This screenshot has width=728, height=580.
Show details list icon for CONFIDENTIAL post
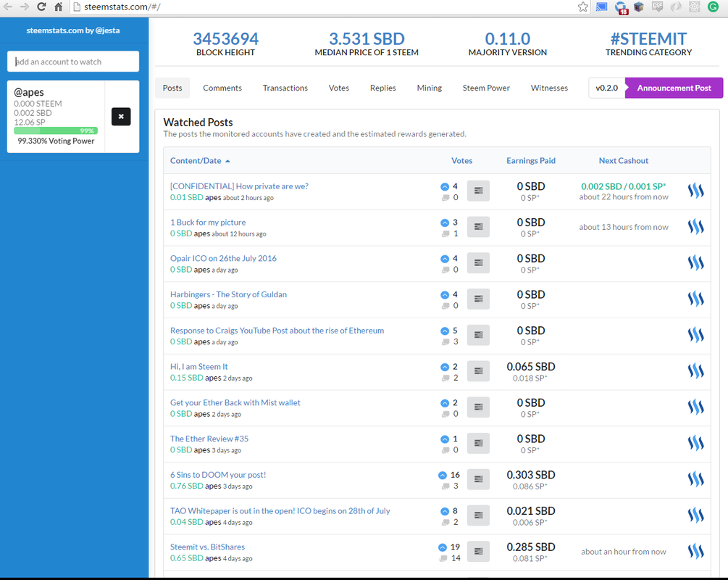pyautogui.click(x=478, y=191)
